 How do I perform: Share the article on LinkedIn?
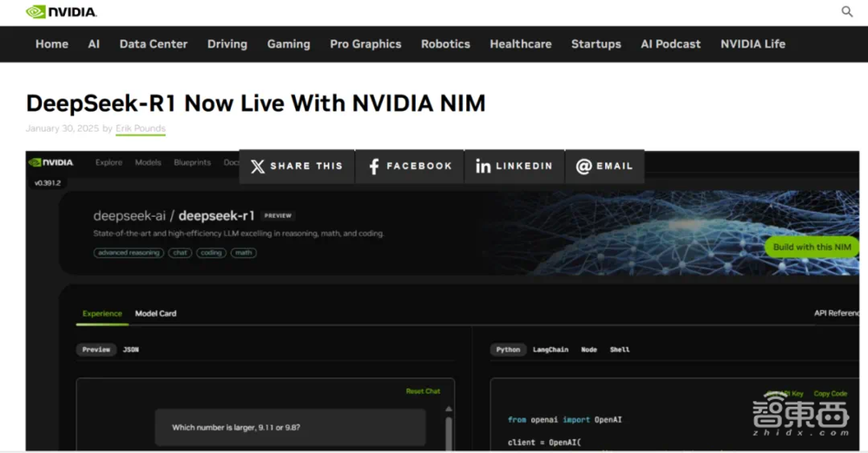[514, 166]
